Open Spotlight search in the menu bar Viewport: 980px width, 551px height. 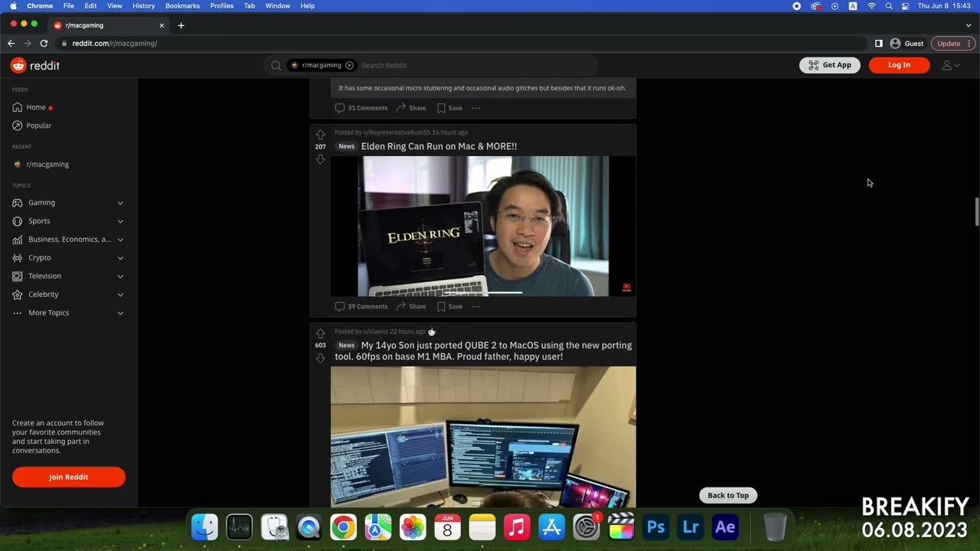[x=888, y=5]
